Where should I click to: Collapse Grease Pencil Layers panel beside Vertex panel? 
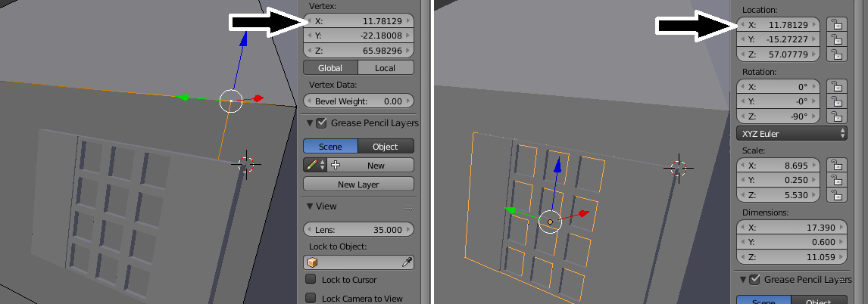310,123
